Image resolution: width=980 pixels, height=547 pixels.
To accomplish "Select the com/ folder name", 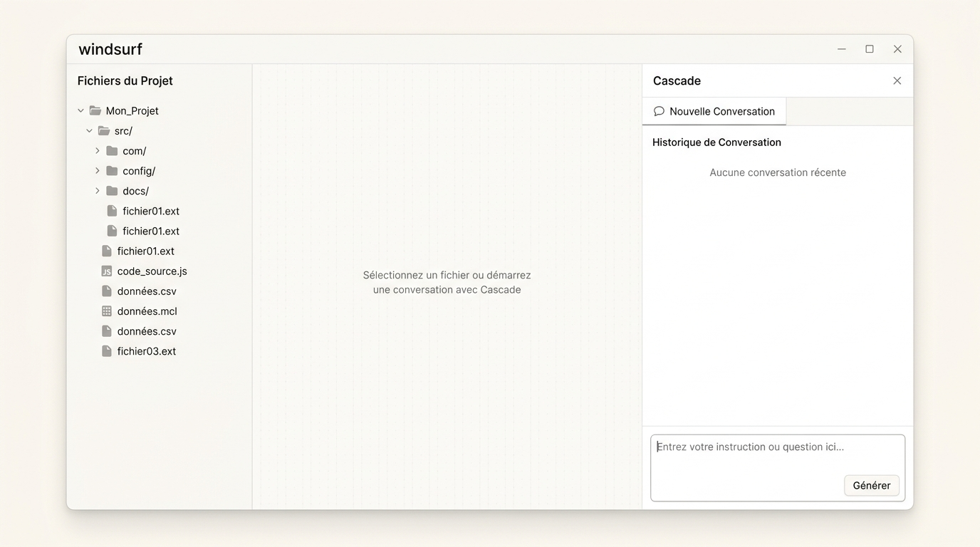I will coord(135,151).
